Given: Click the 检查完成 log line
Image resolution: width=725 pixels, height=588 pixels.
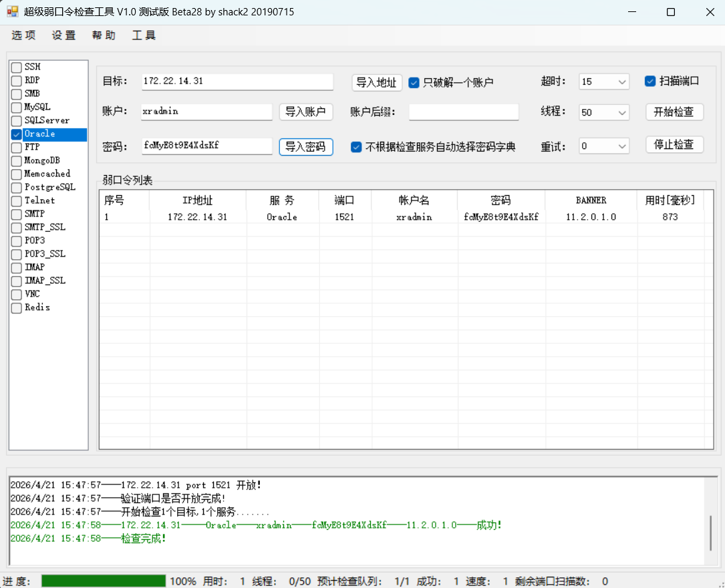Looking at the screenshot, I should coord(88,539).
